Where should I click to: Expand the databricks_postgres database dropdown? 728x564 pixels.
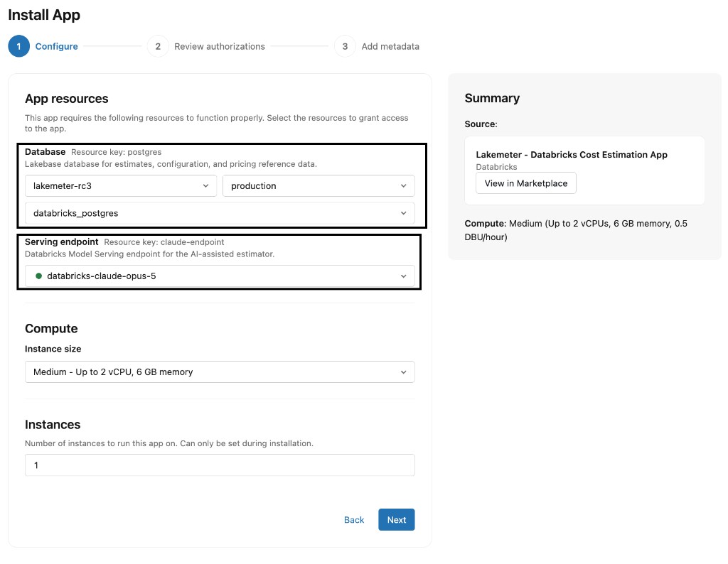[220, 213]
